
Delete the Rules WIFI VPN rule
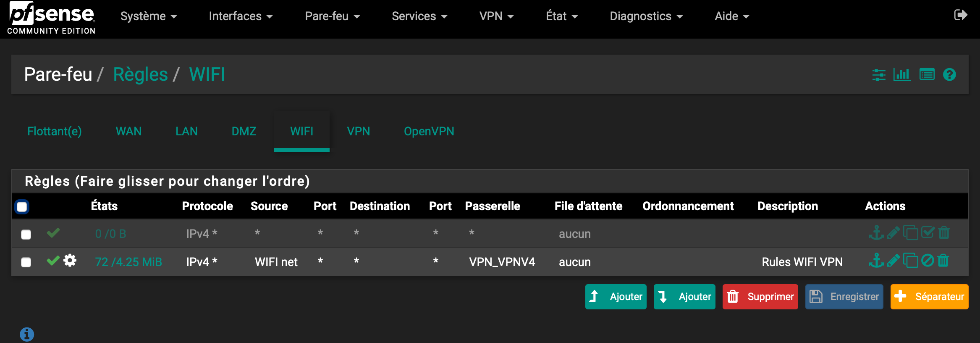click(x=943, y=261)
